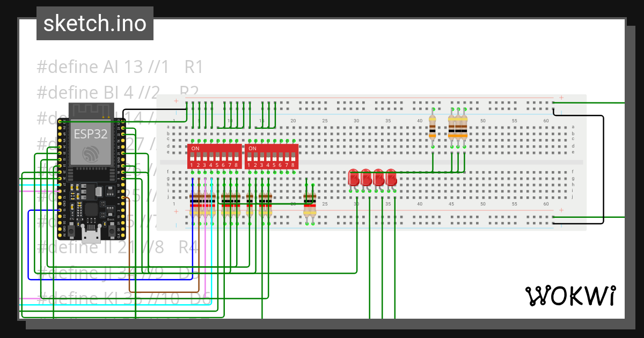Click the rightmost red LED
644x338 pixels.
[x=392, y=177]
